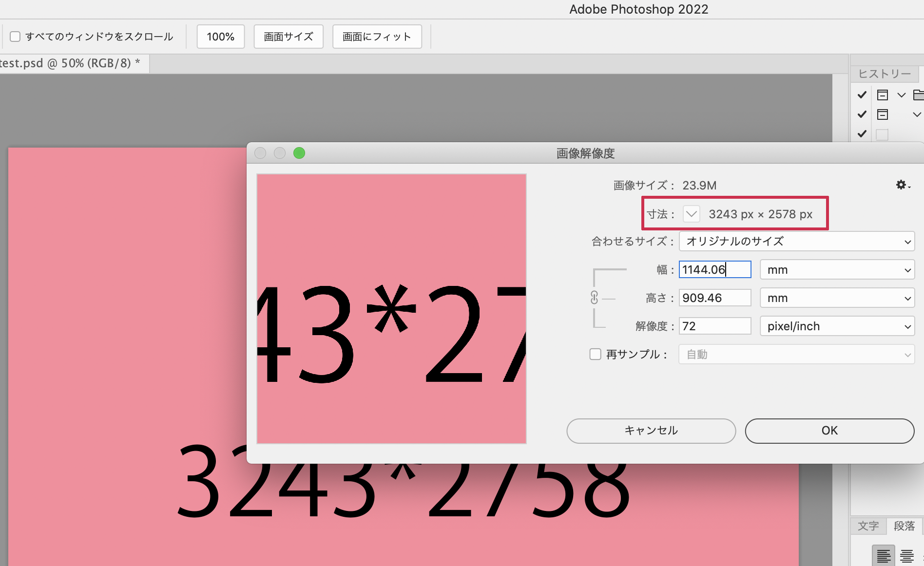Viewport: 924px width, 566px height.
Task: Click the 幅 input field with 1144.06
Action: point(715,269)
